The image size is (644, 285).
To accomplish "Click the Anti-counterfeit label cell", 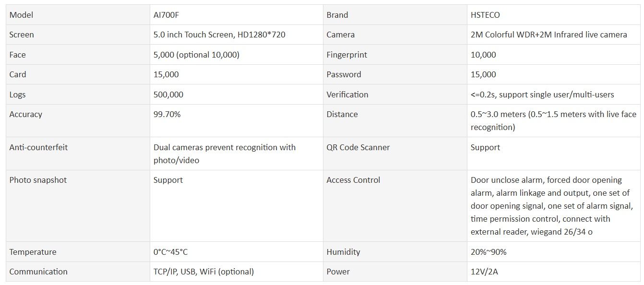I will click(38, 147).
